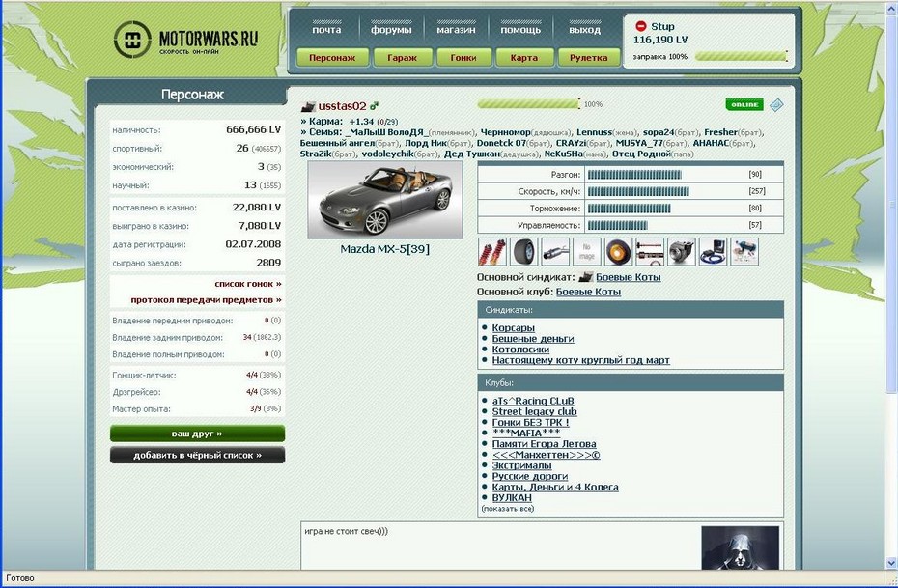Switch to the Рулетка tab
Image resolution: width=898 pixels, height=588 pixels.
point(589,58)
